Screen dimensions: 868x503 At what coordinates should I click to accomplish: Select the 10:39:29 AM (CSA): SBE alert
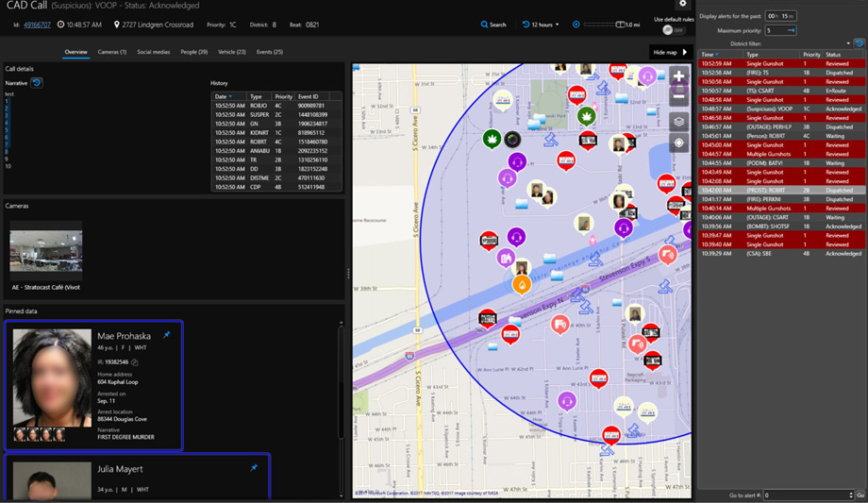pos(781,253)
